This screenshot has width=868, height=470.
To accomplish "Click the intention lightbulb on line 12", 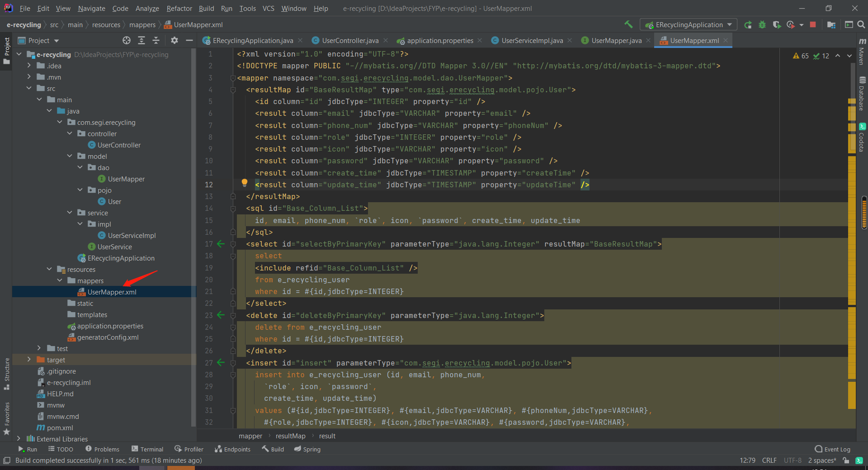I will pos(245,183).
